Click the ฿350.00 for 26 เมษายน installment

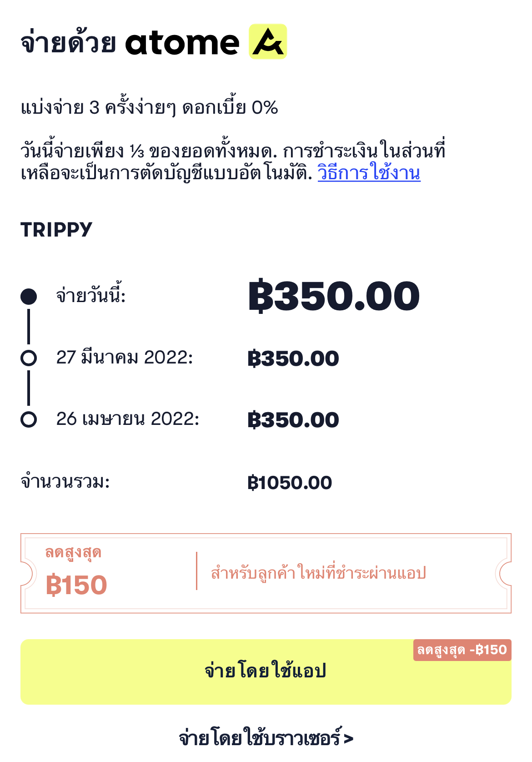[x=293, y=419]
